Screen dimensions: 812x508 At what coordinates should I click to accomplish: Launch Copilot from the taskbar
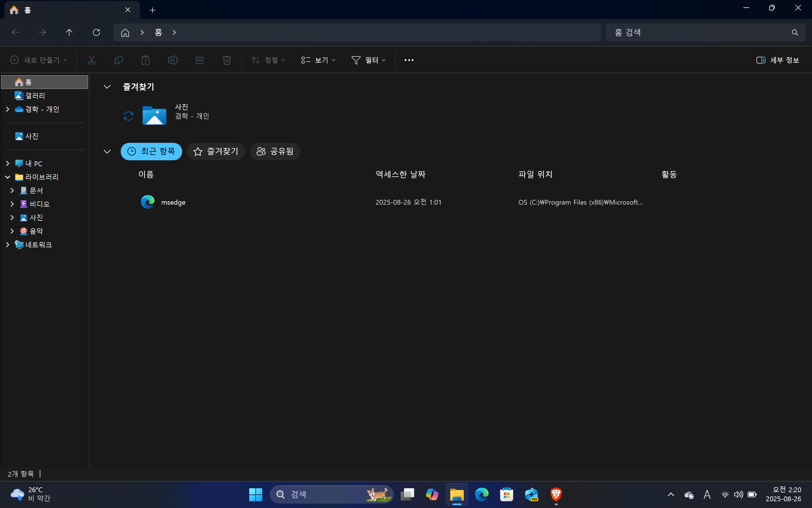pos(432,494)
